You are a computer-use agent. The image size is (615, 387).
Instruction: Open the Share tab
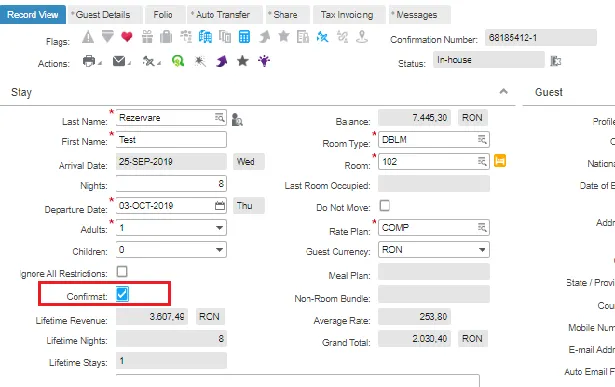[287, 15]
